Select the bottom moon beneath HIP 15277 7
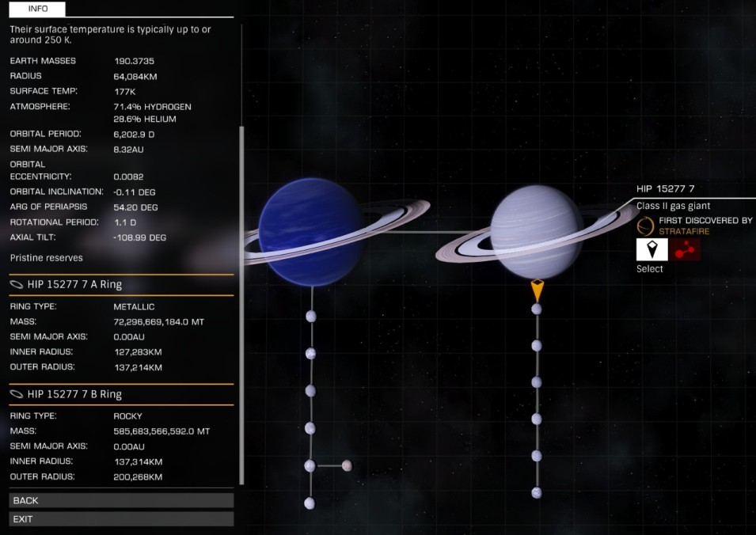The width and height of the screenshot is (756, 535). click(x=537, y=492)
